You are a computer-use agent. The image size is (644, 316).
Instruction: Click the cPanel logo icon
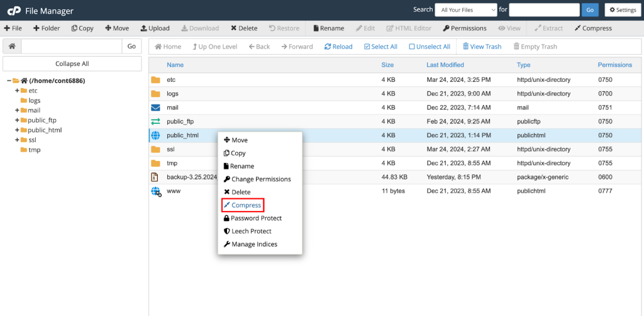13,11
